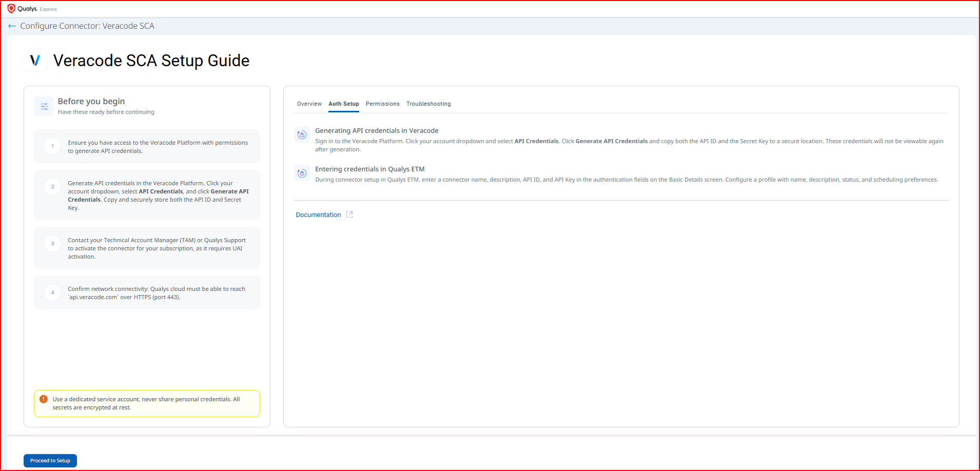Click the orange warning icon in the notice
Image resolution: width=980 pixels, height=471 pixels.
click(x=44, y=399)
